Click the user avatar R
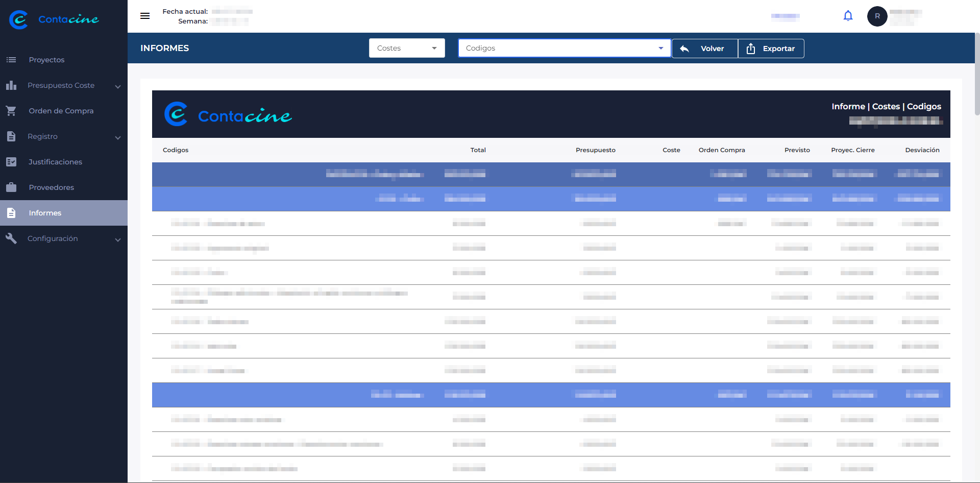The image size is (980, 483). (x=877, y=16)
